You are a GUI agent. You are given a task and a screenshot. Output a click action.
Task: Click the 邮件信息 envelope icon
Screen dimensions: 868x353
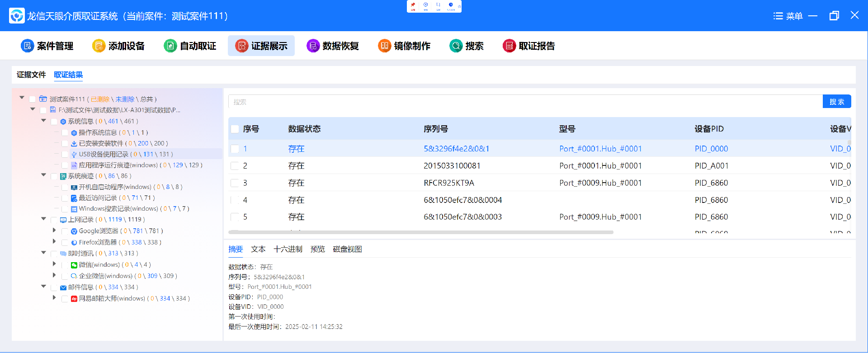pos(63,287)
